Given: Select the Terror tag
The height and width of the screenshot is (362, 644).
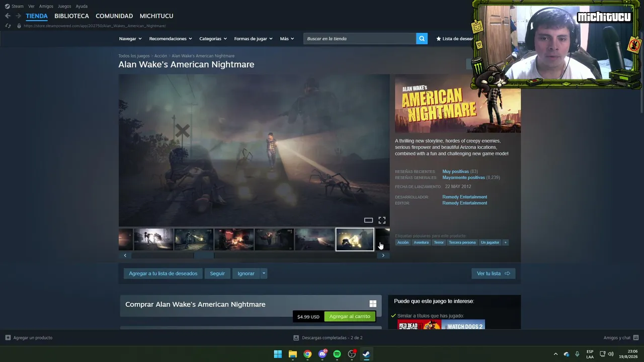Looking at the screenshot, I should (x=439, y=242).
